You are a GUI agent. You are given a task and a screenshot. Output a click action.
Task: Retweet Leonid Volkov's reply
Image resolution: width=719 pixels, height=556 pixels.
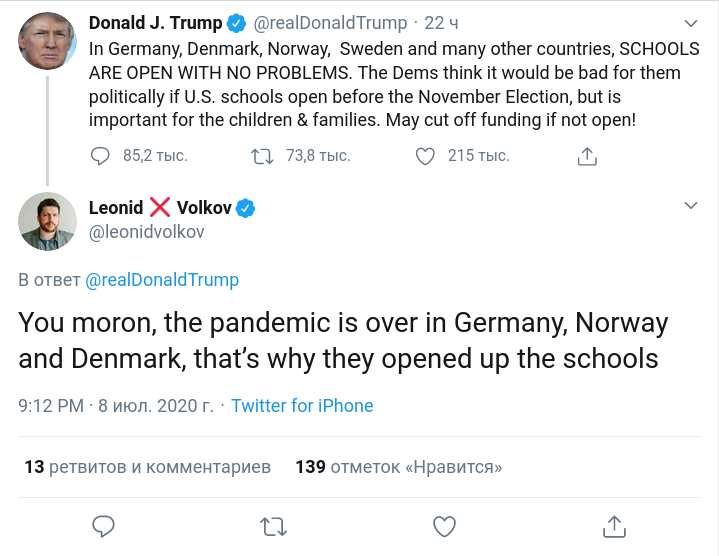click(272, 525)
